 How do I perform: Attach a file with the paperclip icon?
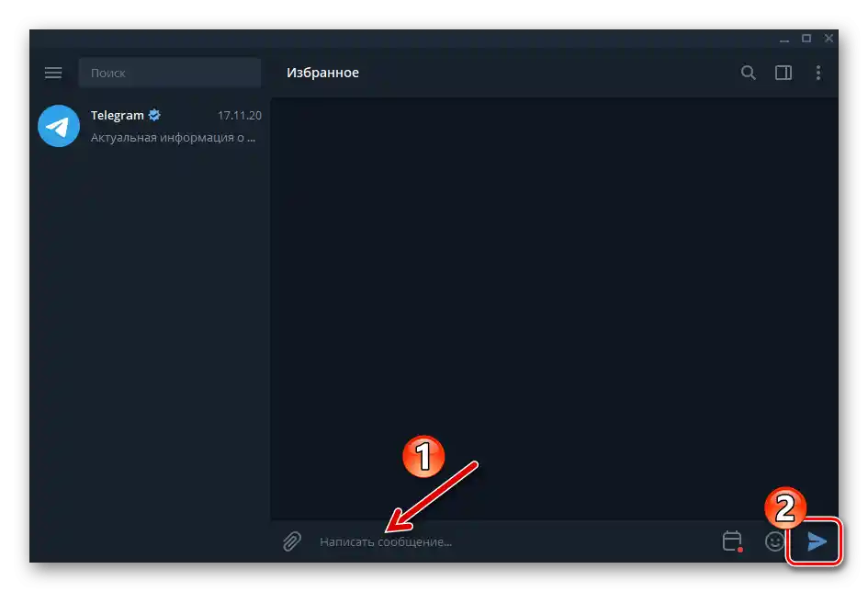click(x=293, y=541)
